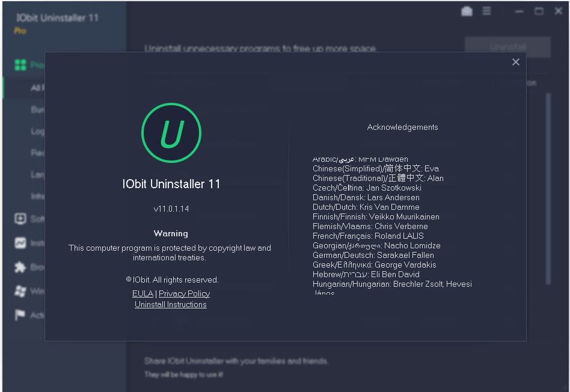
Task: Select the Software Updater icon in sidebar
Action: pos(20,218)
